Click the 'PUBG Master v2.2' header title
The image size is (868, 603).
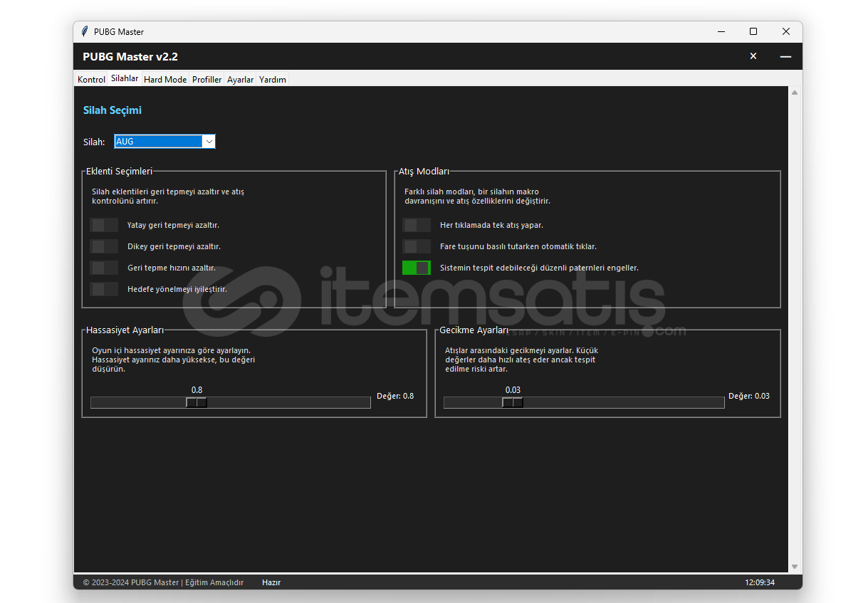pyautogui.click(x=130, y=57)
